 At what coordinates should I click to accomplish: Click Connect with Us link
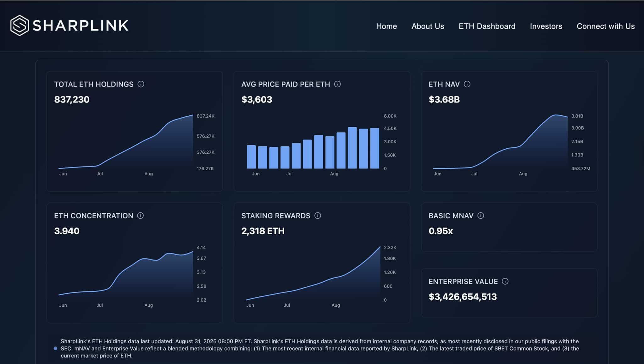(606, 26)
